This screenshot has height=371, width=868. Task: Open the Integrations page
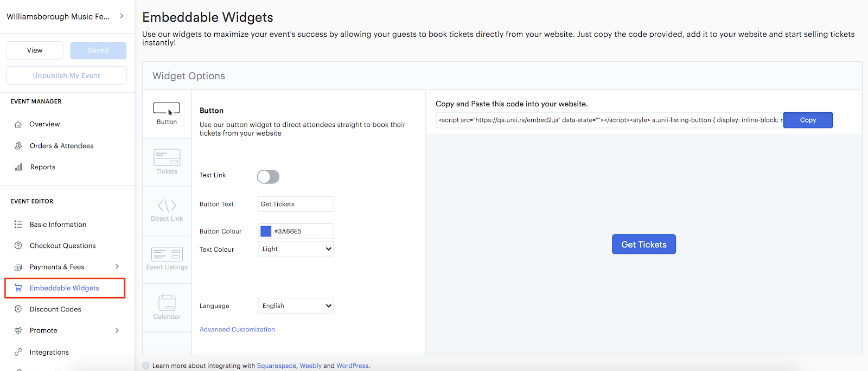48,351
